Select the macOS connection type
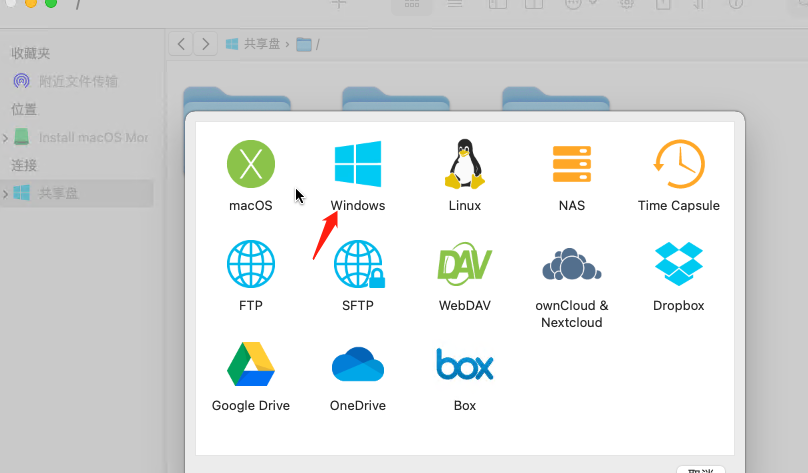Screen dimensions: 808x473 tap(251, 164)
